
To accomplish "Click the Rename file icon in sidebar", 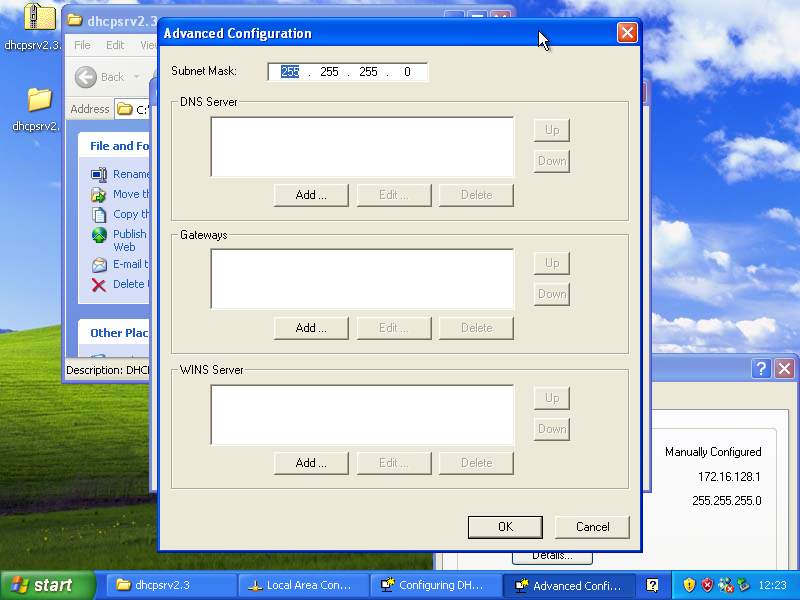I will pos(99,174).
